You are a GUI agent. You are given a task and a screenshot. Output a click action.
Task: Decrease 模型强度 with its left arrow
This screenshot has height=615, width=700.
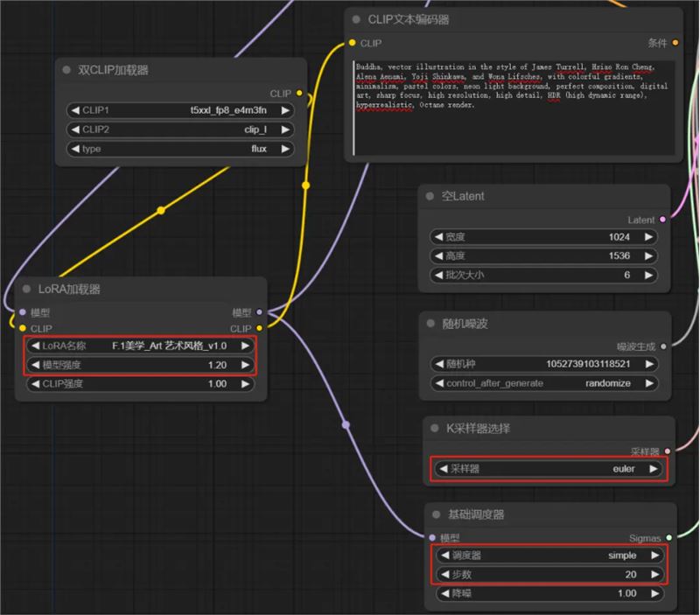(35, 365)
